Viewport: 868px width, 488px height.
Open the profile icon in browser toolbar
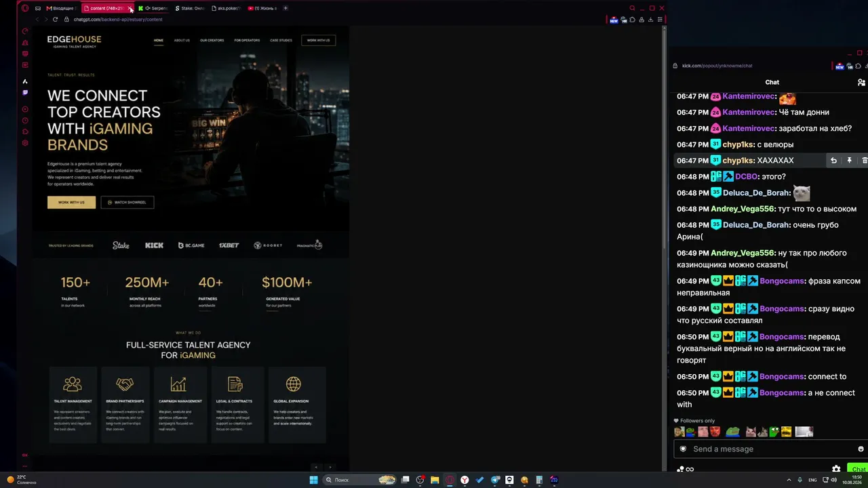point(641,20)
